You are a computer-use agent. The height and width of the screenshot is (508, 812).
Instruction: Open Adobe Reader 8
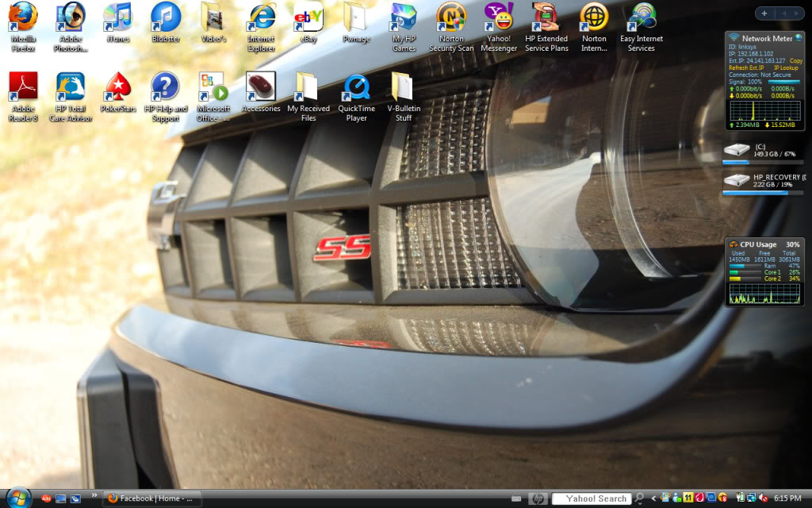pyautogui.click(x=24, y=87)
